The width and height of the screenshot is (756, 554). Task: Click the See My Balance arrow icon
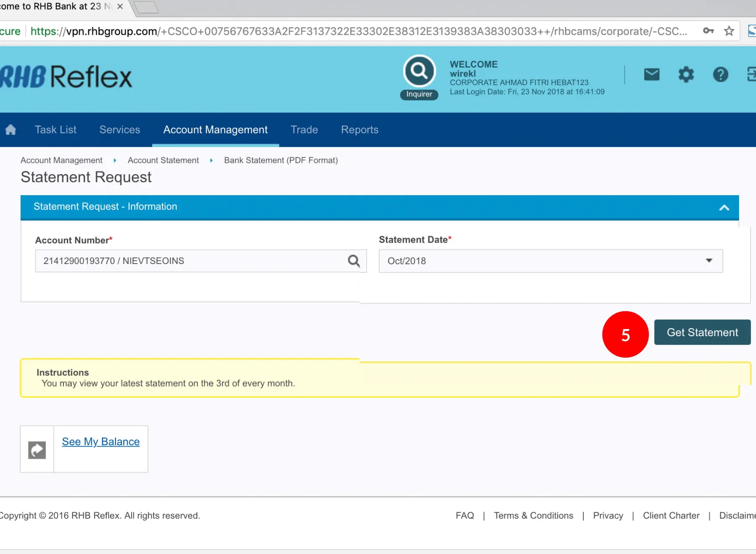pos(37,450)
